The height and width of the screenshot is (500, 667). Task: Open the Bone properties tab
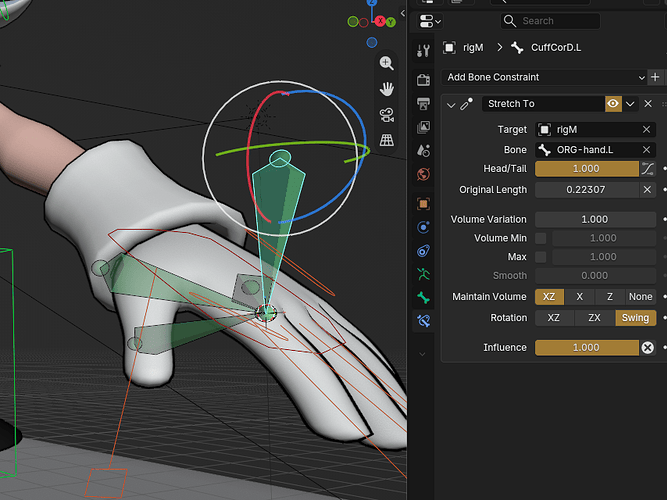tap(423, 297)
